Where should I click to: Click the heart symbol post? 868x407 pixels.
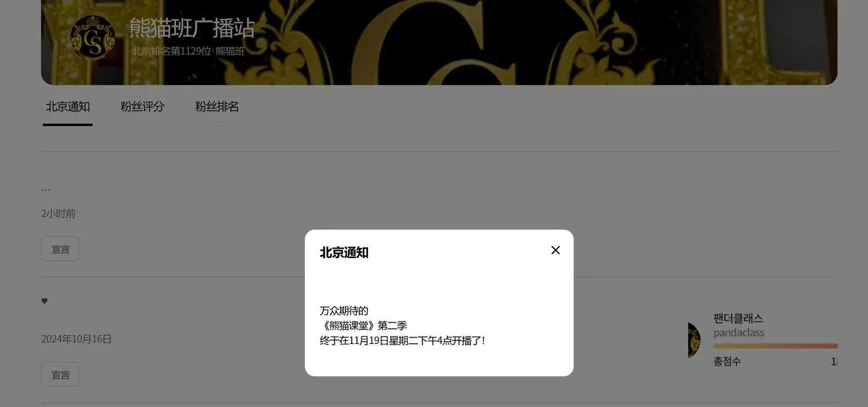click(45, 301)
